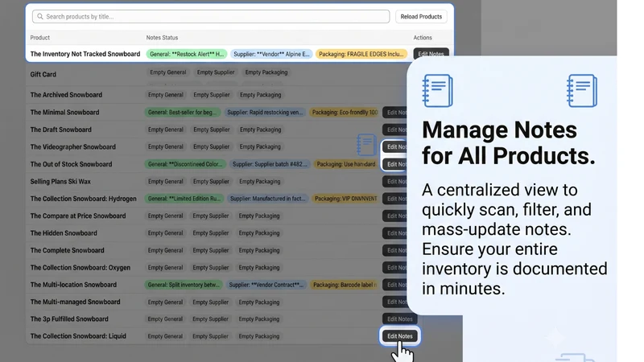Select The Collection Snowboard: Liquid name
Viewport: 644px width, 362px height.
[x=78, y=336]
